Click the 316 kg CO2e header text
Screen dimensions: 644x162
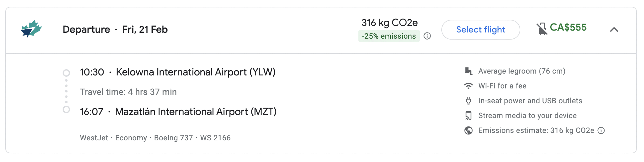pos(390,23)
